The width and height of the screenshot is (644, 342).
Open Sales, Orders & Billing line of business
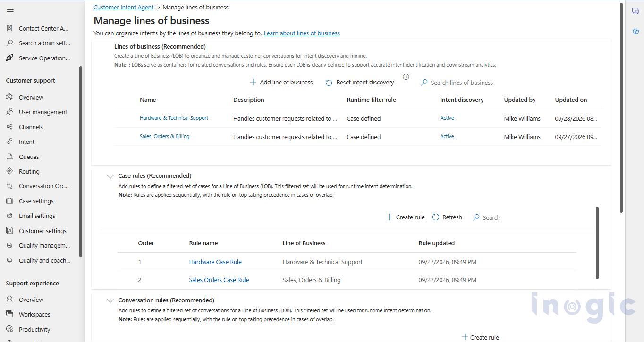pyautogui.click(x=164, y=136)
